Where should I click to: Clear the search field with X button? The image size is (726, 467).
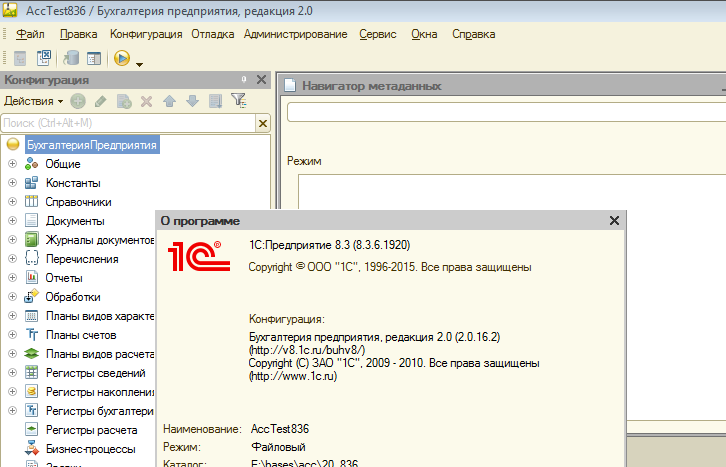[x=263, y=124]
